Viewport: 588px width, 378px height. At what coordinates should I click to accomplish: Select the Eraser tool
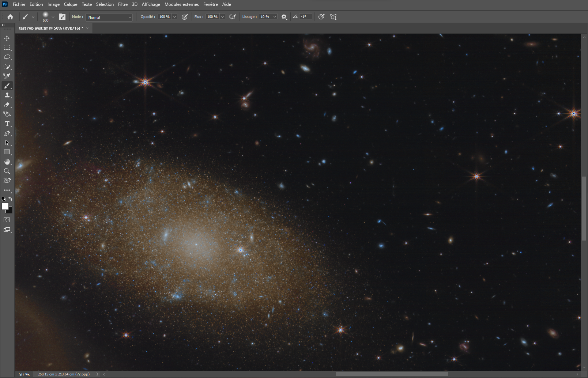7,105
